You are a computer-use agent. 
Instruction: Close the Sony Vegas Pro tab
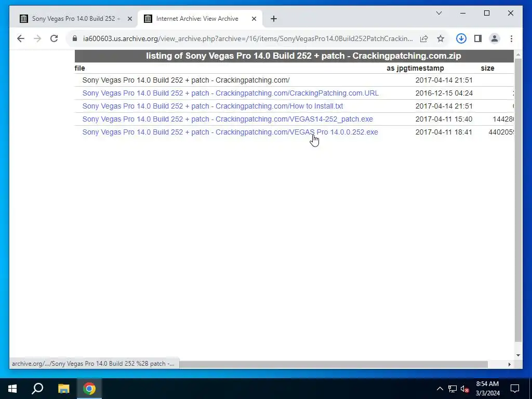point(129,19)
